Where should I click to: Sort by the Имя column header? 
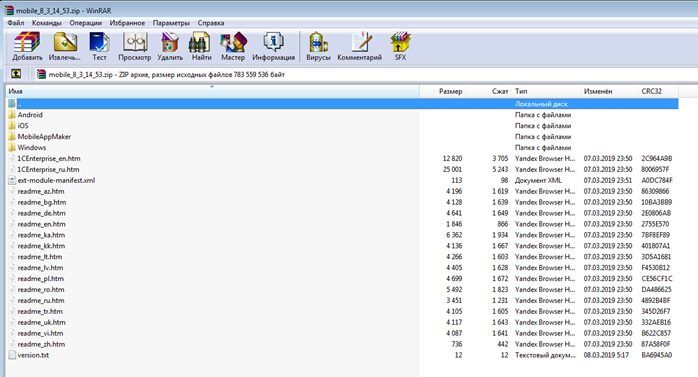212,91
